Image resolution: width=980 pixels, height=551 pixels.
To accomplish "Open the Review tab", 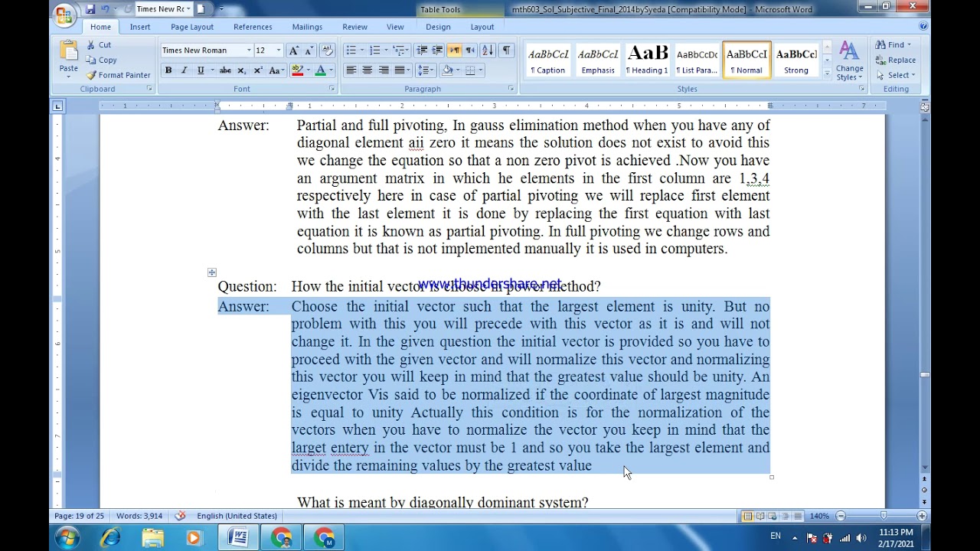I will tap(354, 27).
